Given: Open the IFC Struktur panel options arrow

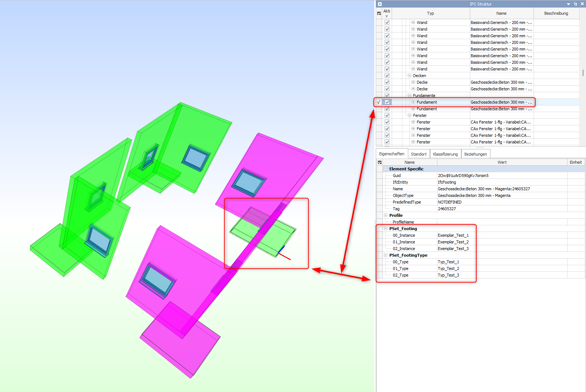Looking at the screenshot, I should click(x=568, y=4).
